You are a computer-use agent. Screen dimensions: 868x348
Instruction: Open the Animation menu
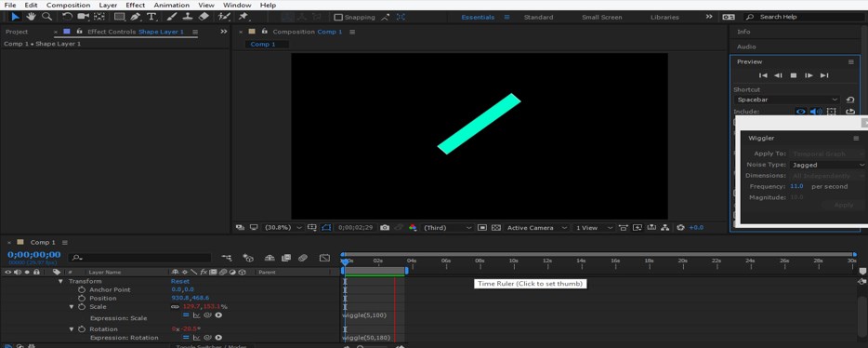click(171, 5)
